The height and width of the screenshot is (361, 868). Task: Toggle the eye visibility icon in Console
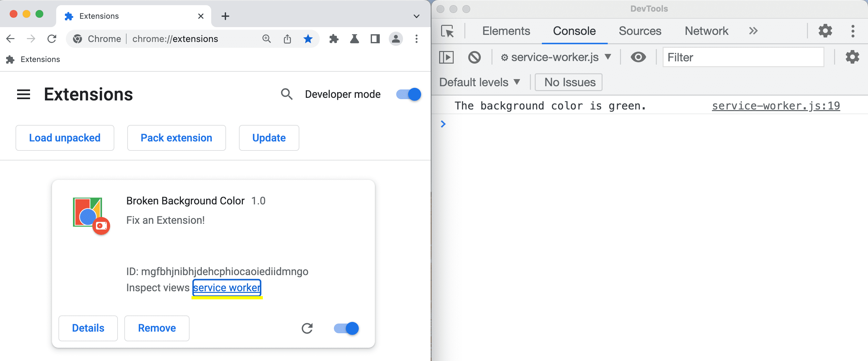click(638, 57)
